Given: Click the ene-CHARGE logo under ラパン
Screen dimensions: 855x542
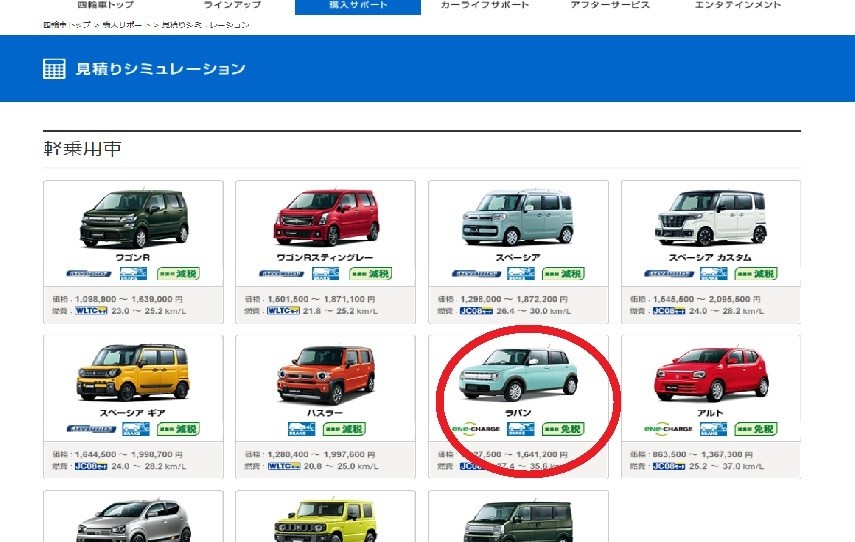Looking at the screenshot, I should click(476, 429).
